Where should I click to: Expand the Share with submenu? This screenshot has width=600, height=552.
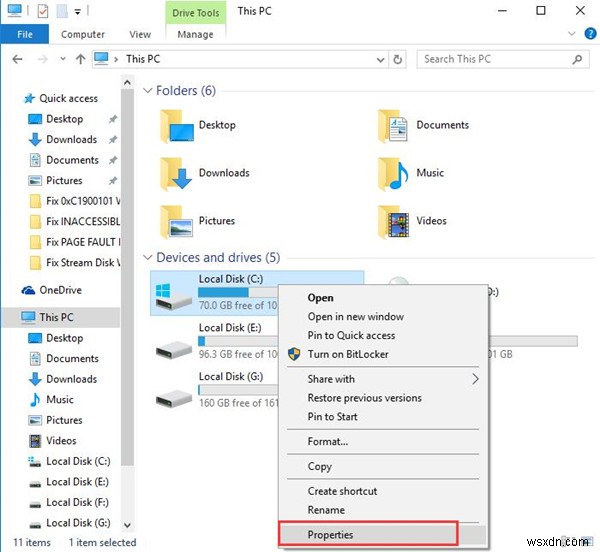383,379
